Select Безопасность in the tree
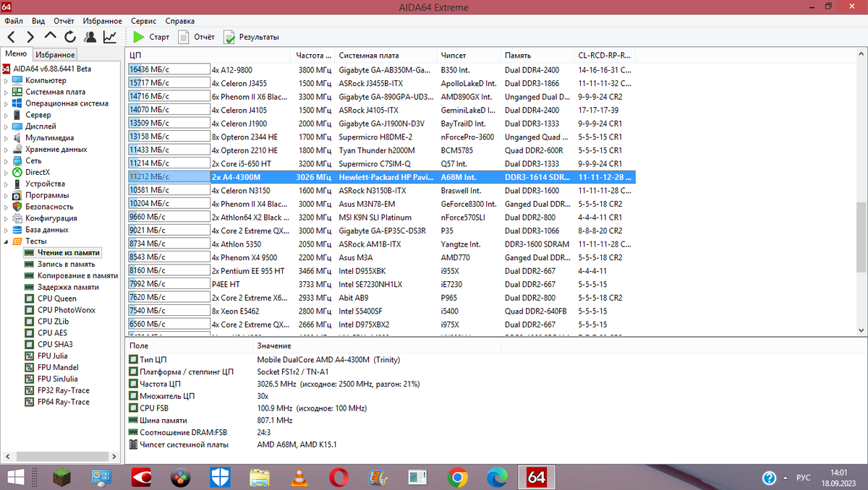The image size is (868, 490). (49, 207)
